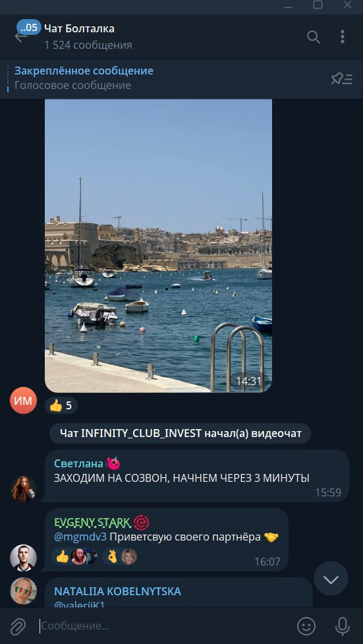
Task: Click NATALIIA KOBELNYTSKA sender name
Action: click(117, 591)
